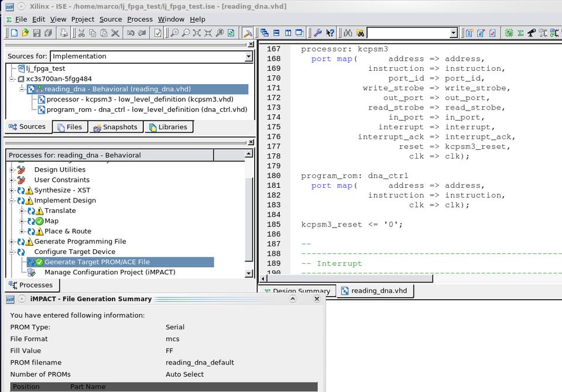Click the What's This help cursor icon
The height and width of the screenshot is (392, 562).
click(330, 33)
